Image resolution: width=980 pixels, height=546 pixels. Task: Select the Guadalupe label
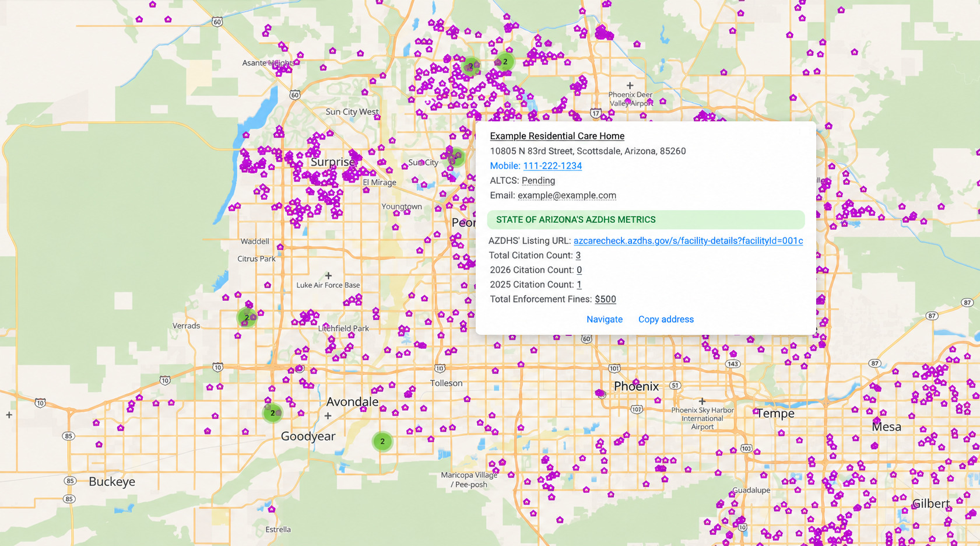coord(751,491)
